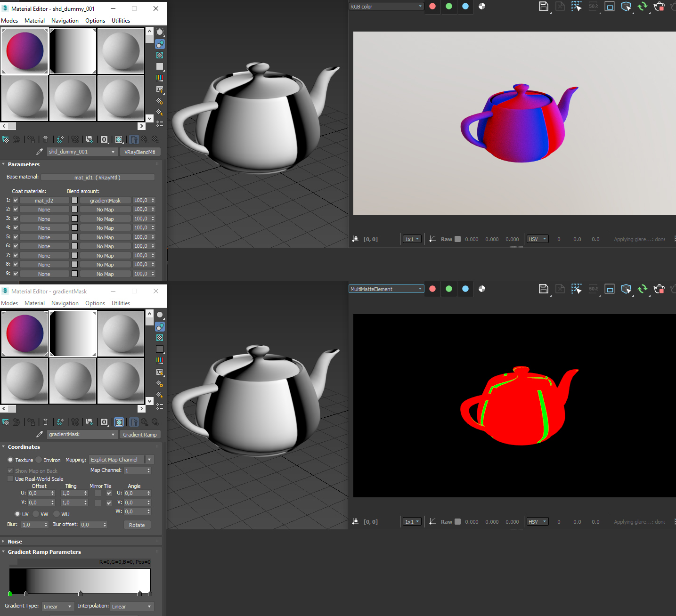The height and width of the screenshot is (616, 676).
Task: Open Options menu in gradientMask editor
Action: [x=95, y=303]
